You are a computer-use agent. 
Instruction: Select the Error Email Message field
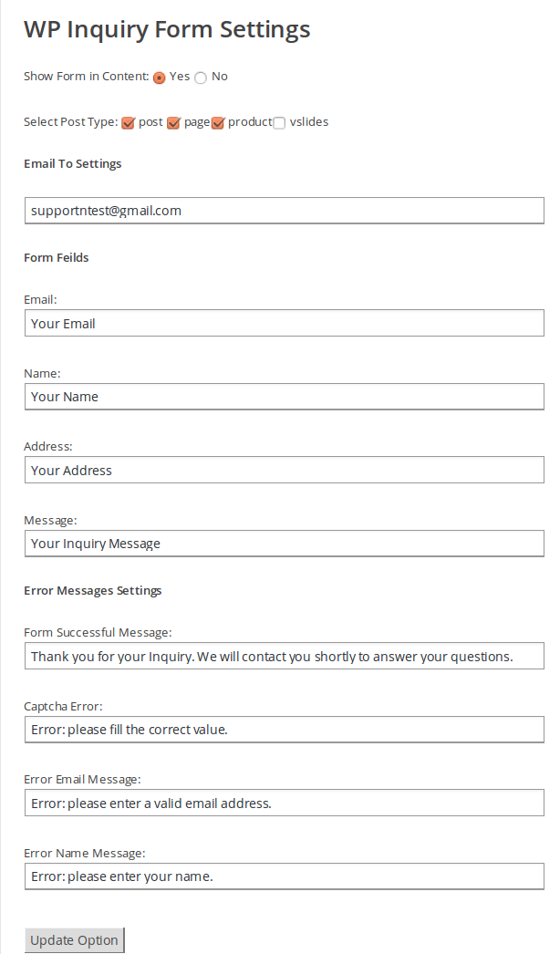[x=285, y=804]
